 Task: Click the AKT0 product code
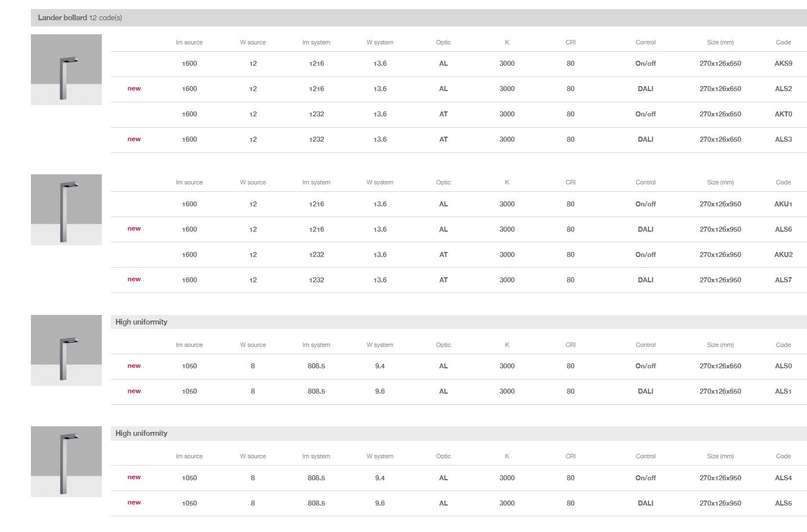(x=783, y=114)
